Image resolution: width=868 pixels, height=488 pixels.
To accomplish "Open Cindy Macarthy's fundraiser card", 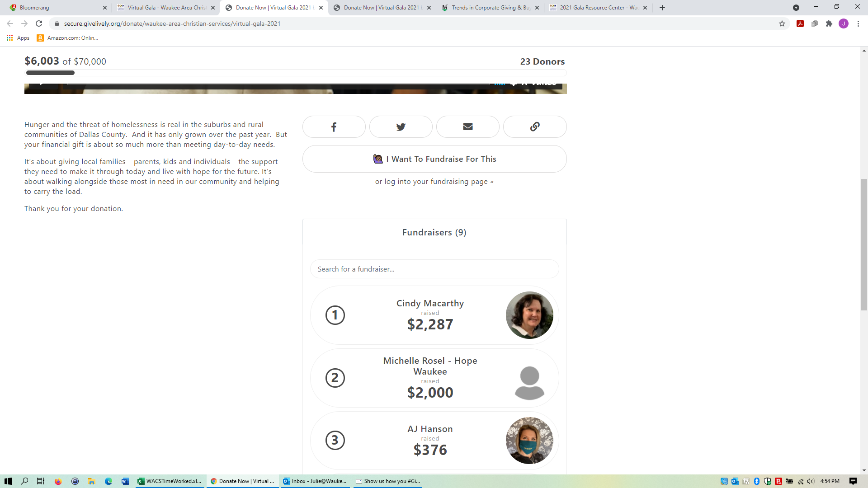I will pyautogui.click(x=434, y=315).
